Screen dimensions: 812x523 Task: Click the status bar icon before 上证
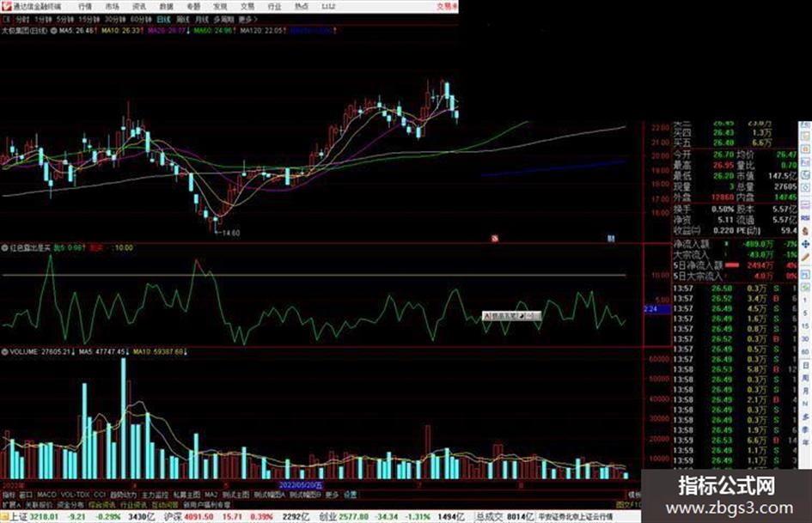coord(4,517)
